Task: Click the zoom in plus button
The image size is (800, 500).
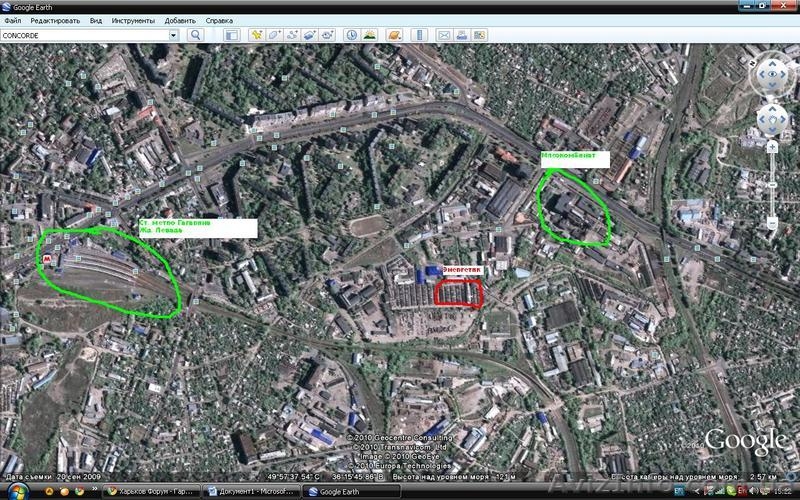Action: coord(772,147)
